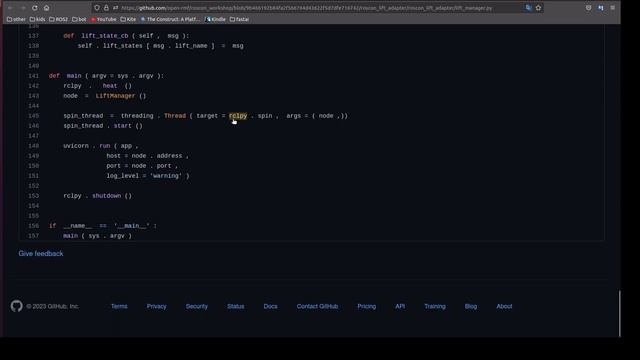Open the Docs footer link
This screenshot has width=640, height=360.
[x=270, y=306]
